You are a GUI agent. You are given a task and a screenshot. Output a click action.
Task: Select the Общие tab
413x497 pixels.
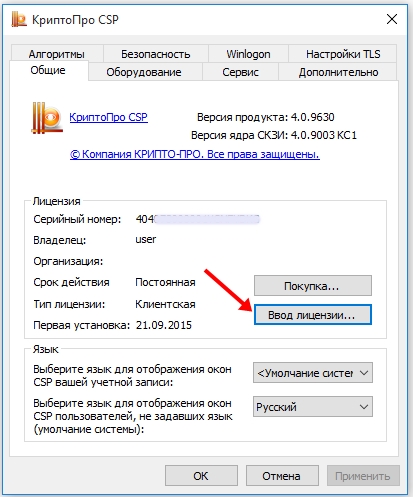[x=48, y=70]
